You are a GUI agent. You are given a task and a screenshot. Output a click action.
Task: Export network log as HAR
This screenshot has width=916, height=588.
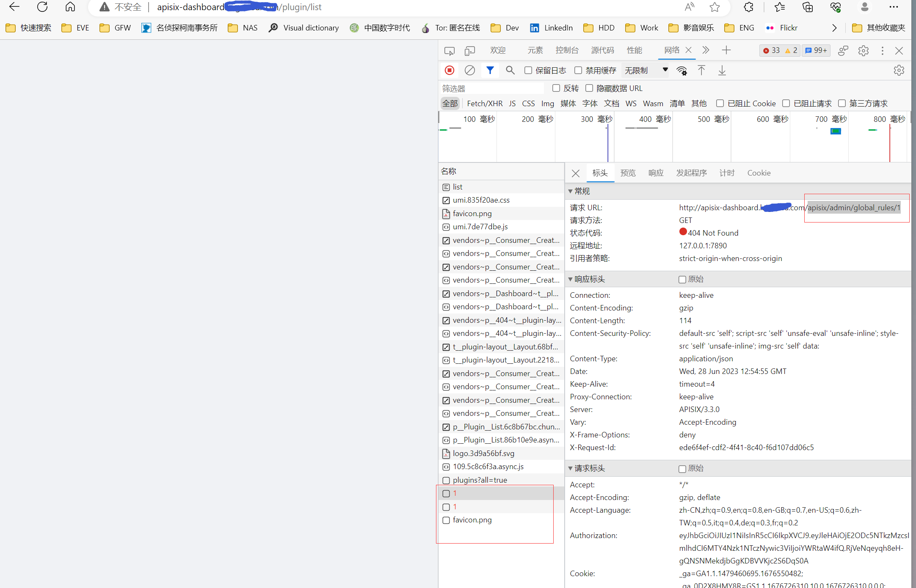pos(722,70)
